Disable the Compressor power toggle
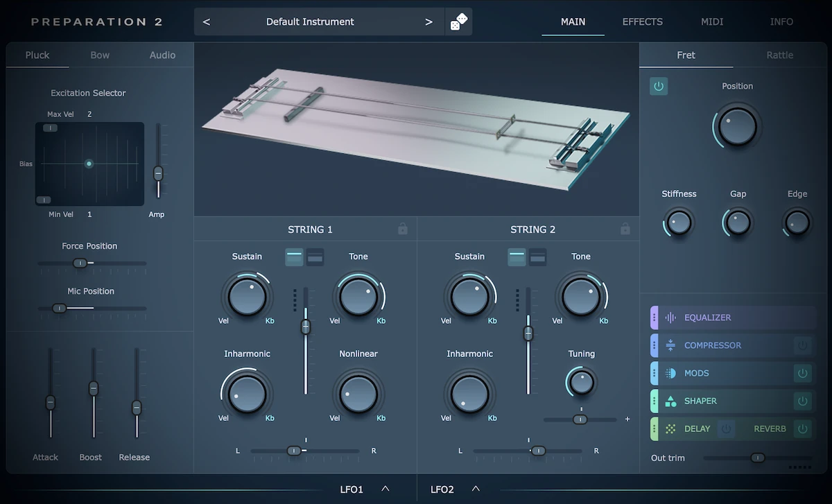832x504 pixels. [x=802, y=345]
